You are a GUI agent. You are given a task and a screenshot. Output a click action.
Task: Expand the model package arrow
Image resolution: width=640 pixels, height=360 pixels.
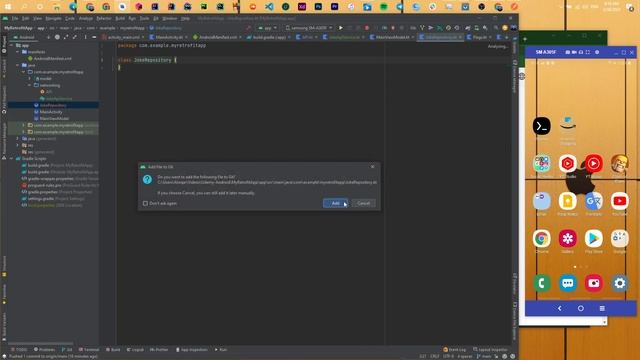click(x=29, y=78)
